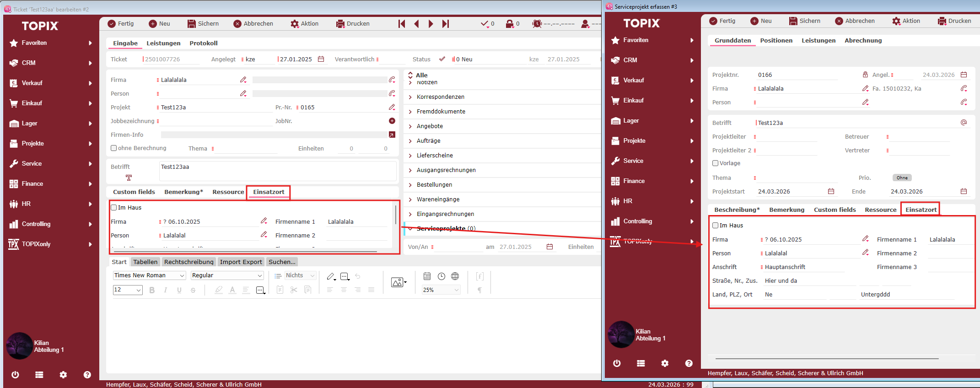Click the @ icon beside Betrifft in Serviceprojekt
This screenshot has width=980, height=388.
pos(964,123)
